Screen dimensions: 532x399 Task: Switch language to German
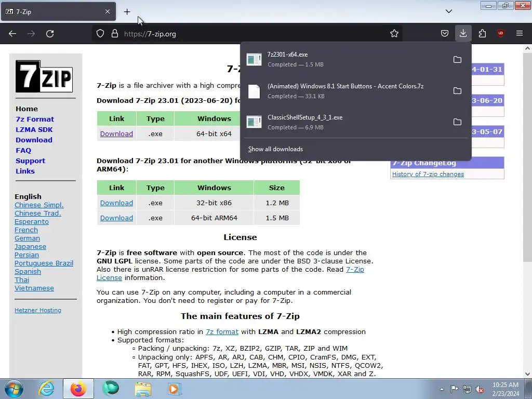(x=27, y=238)
